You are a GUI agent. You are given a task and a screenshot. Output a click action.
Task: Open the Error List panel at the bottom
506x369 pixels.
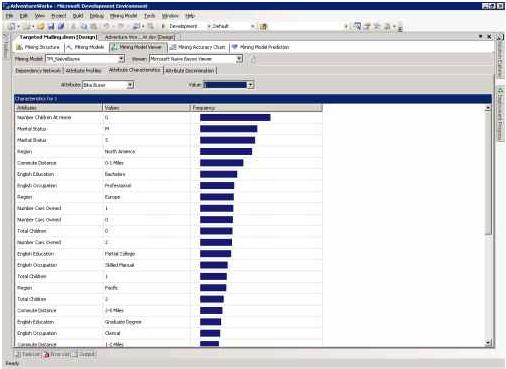coord(57,354)
